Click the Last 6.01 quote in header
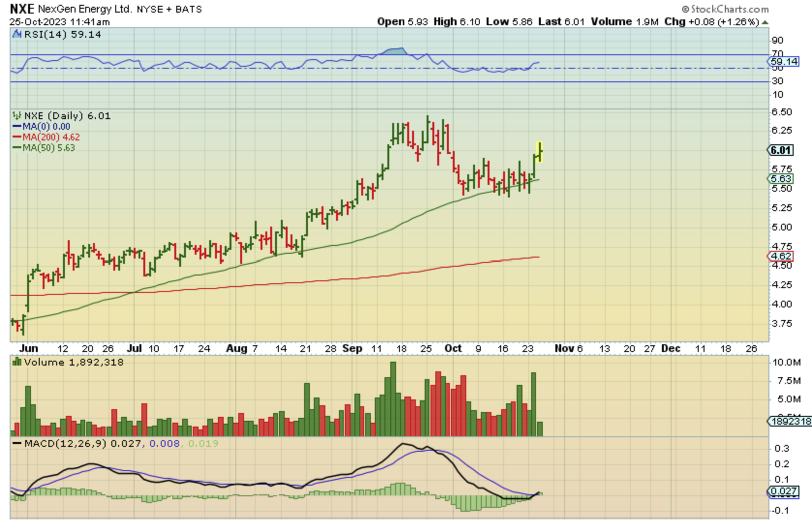The width and height of the screenshot is (812, 520). 561,22
